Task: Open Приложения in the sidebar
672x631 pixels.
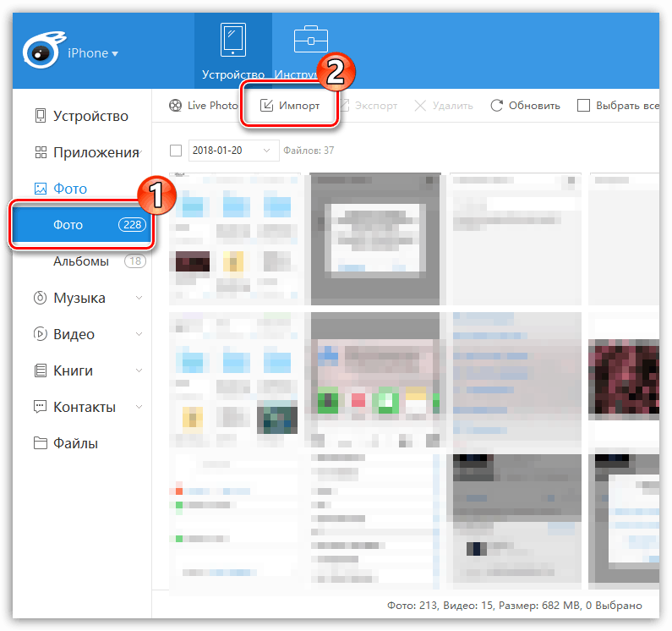Action: click(95, 152)
